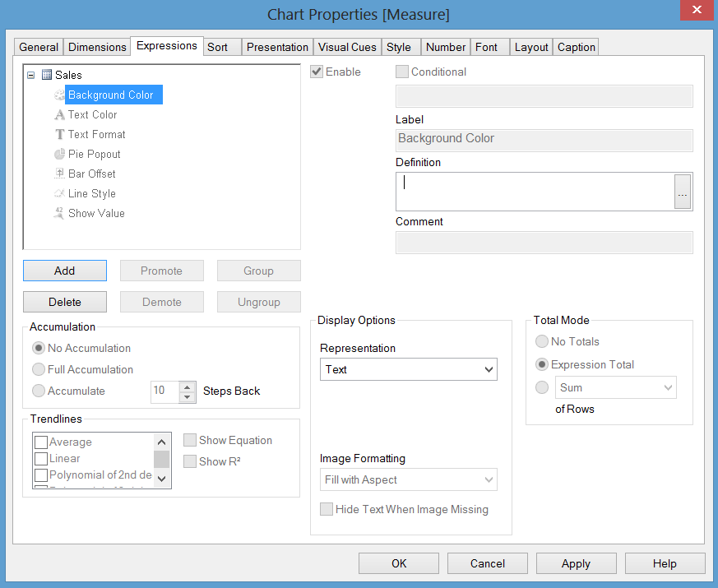Click the Bar Offset icon
This screenshot has width=718, height=588.
[x=59, y=174]
